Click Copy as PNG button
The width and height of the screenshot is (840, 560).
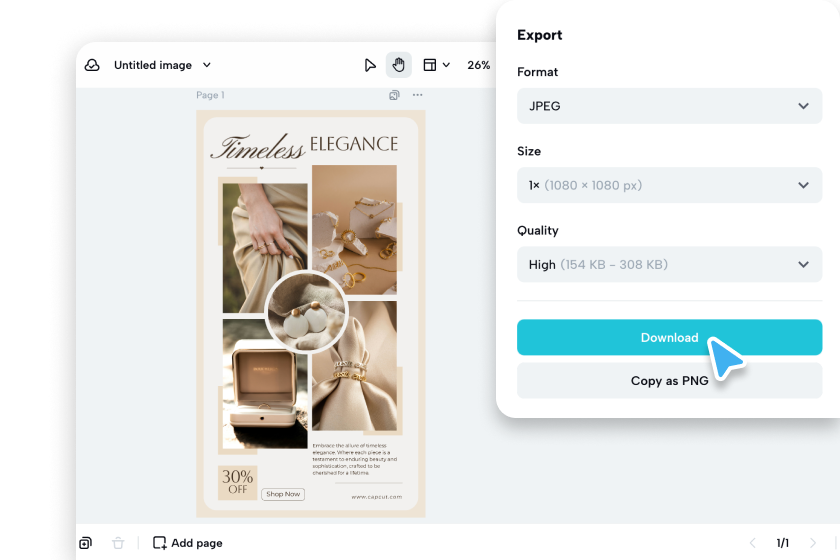pyautogui.click(x=669, y=381)
